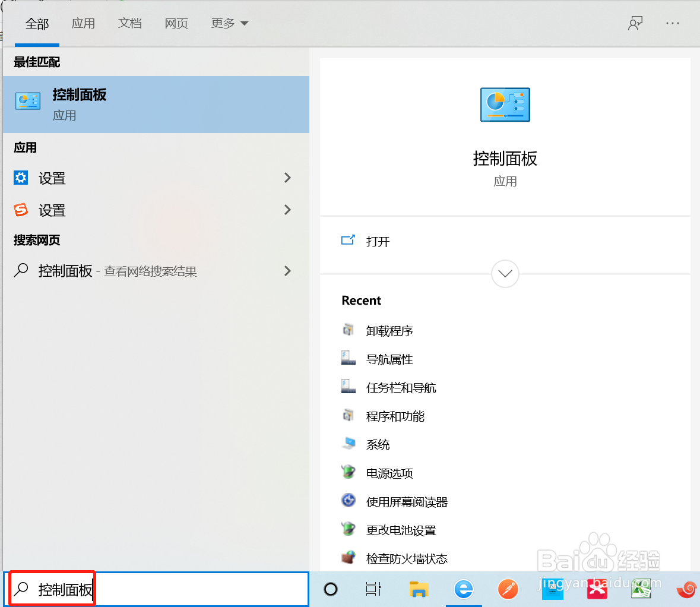Click 打开 to launch Control Panel
700x607 pixels.
(x=378, y=241)
